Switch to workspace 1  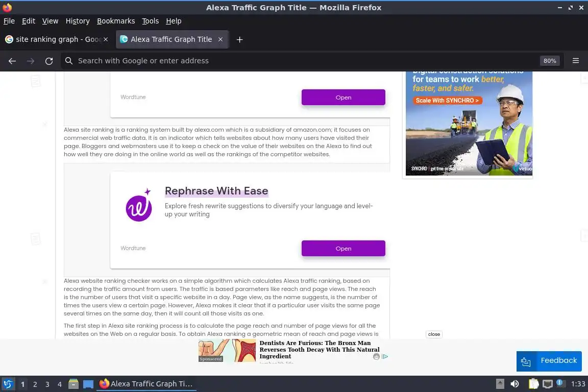23,384
